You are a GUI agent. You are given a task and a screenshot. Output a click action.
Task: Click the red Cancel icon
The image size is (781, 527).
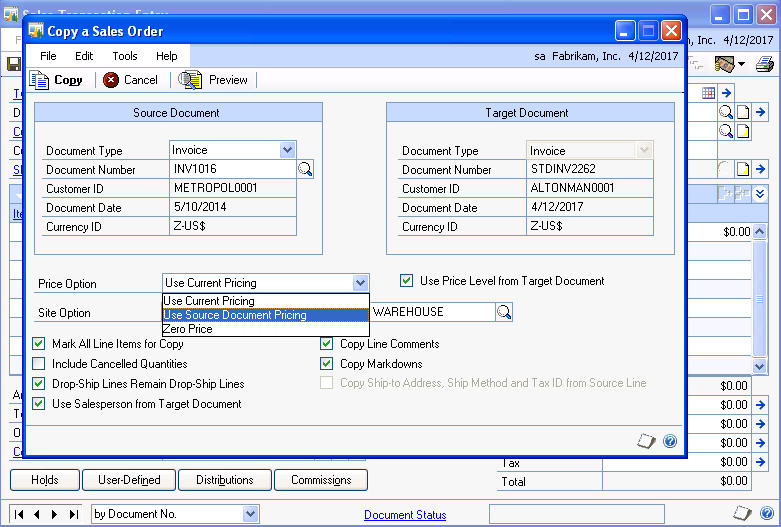coord(111,80)
